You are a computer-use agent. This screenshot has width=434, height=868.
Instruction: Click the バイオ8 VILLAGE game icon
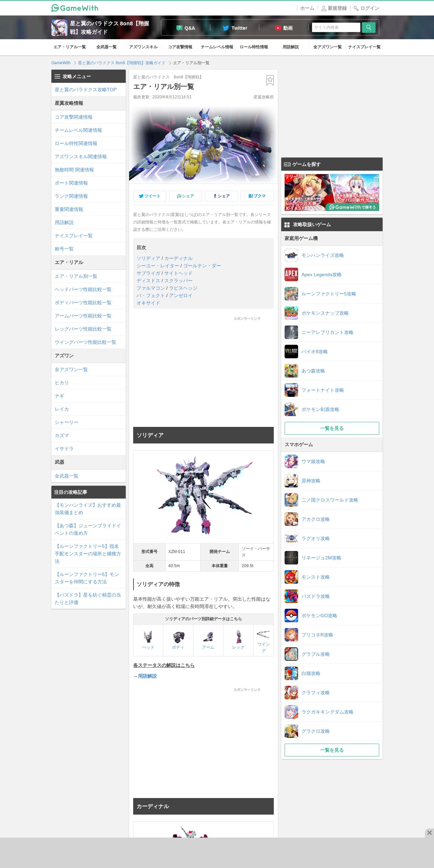pos(291,352)
